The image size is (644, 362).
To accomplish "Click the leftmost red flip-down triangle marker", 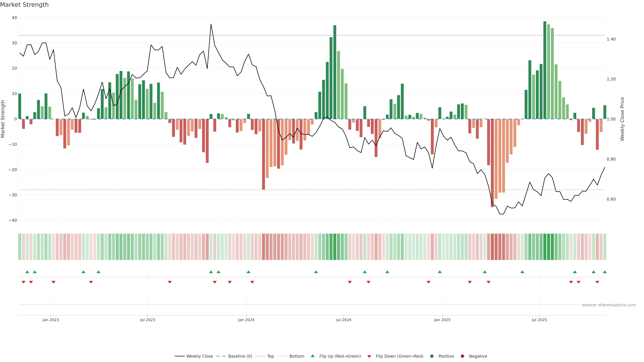I will point(23,282).
